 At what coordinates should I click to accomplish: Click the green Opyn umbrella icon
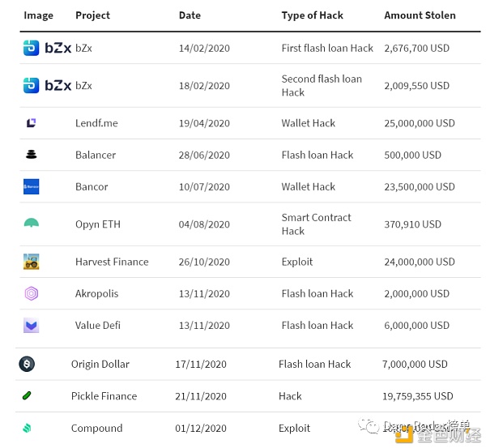[x=32, y=223]
